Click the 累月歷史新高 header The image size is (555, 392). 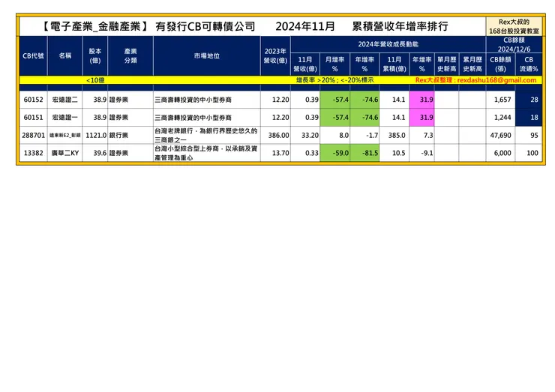[x=472, y=64]
